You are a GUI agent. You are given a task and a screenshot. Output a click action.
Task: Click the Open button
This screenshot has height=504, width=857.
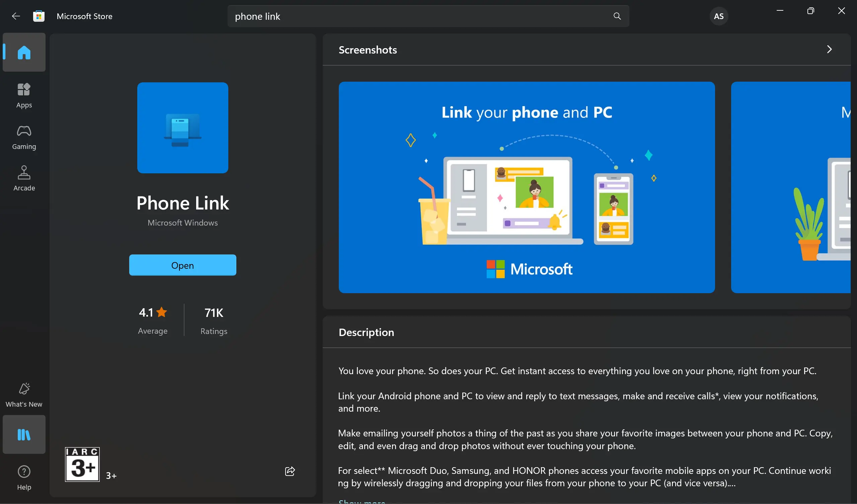(183, 265)
